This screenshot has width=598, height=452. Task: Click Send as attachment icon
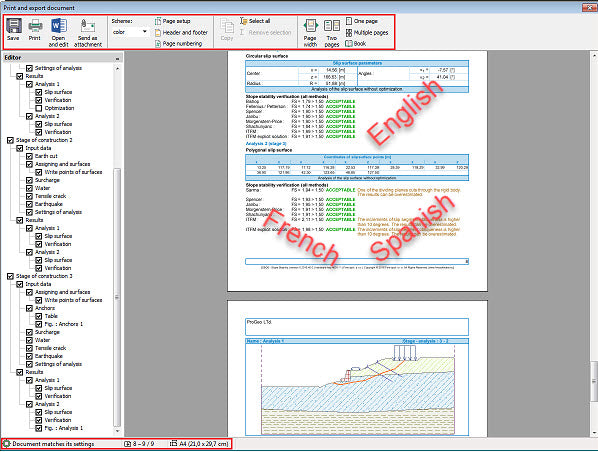[88, 26]
